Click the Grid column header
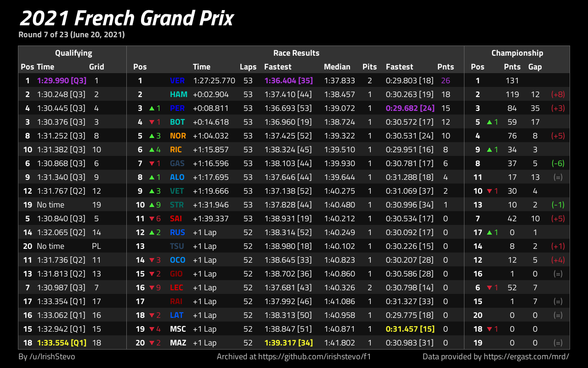The height and width of the screenshot is (368, 588). click(96, 67)
